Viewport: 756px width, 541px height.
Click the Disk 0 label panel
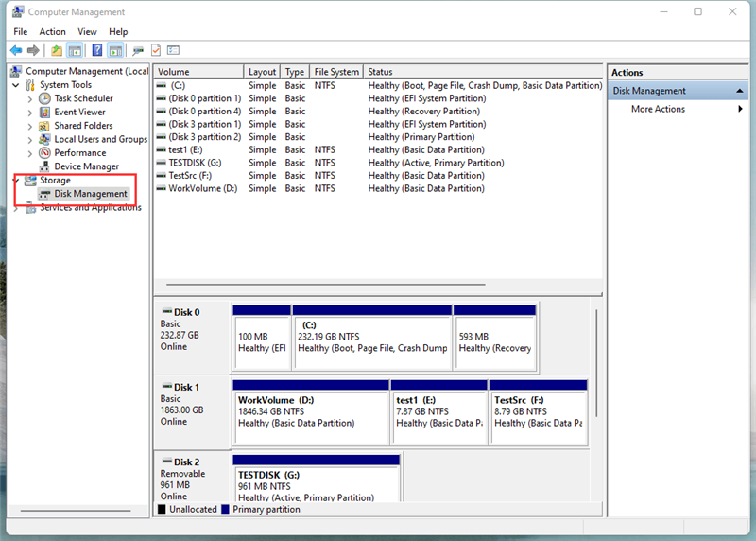point(193,338)
